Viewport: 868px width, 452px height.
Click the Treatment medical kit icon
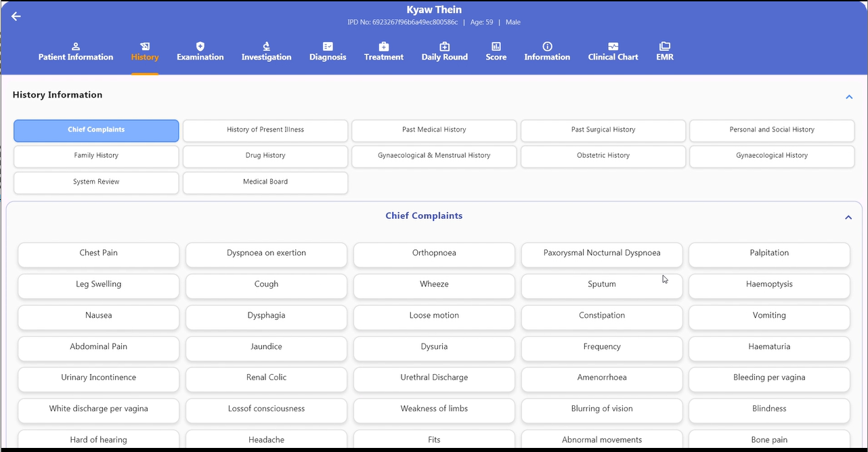coord(384,46)
